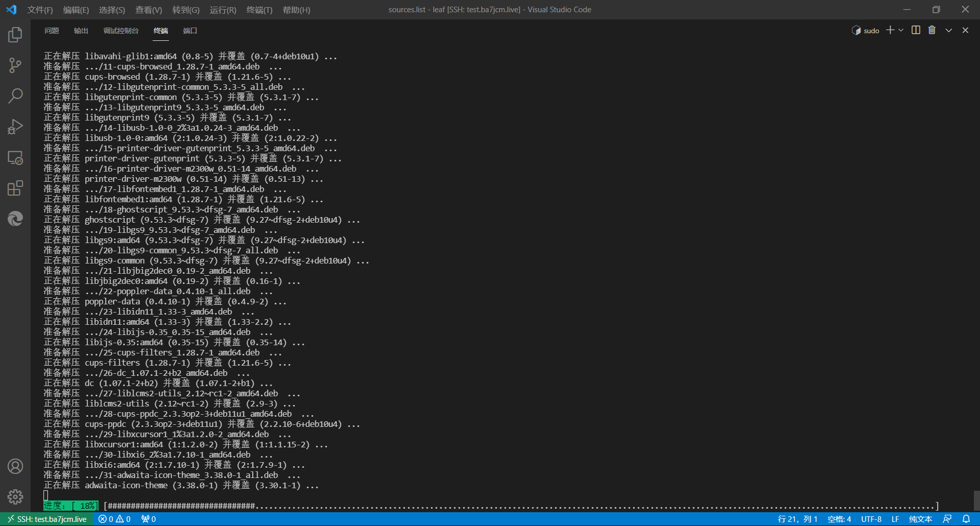
Task: Click the 'cups-ppdc (2.3.3op2-3+deb11u1)' line
Action: (x=202, y=424)
